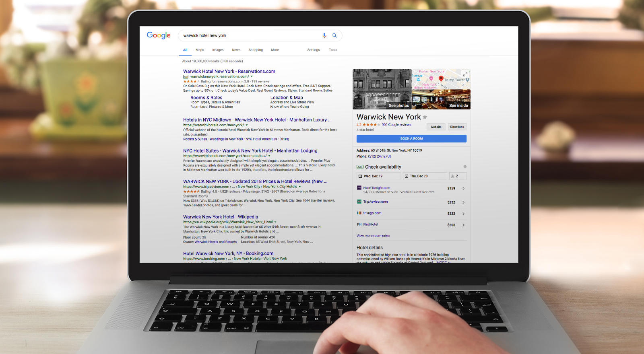Open WARWICK NEW YORK TripAdvisor result
The height and width of the screenshot is (354, 644).
(x=255, y=181)
